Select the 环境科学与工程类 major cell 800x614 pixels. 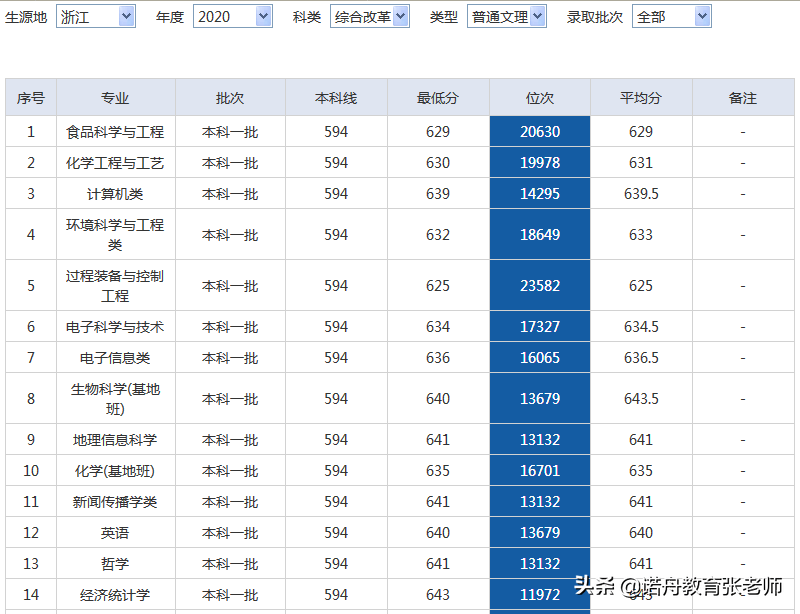(x=115, y=235)
